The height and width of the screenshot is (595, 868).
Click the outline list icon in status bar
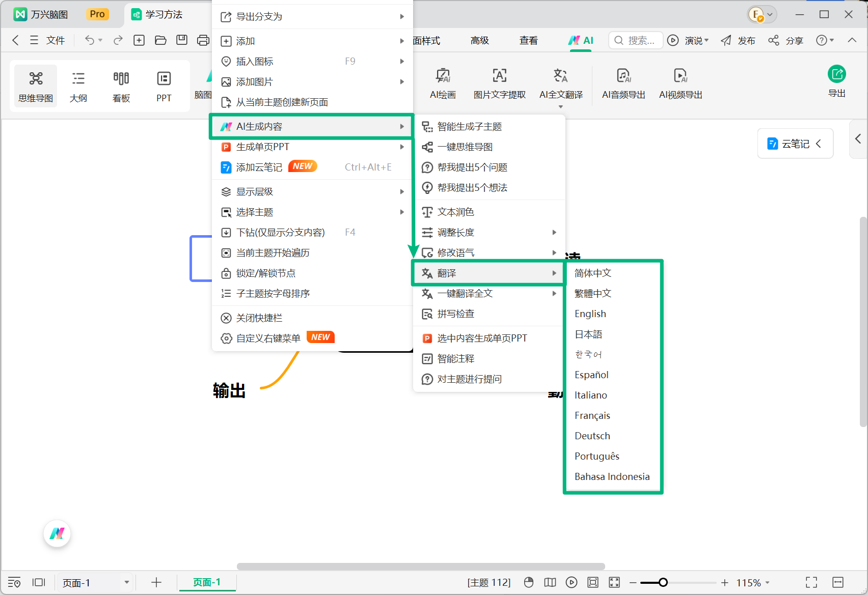(x=14, y=582)
